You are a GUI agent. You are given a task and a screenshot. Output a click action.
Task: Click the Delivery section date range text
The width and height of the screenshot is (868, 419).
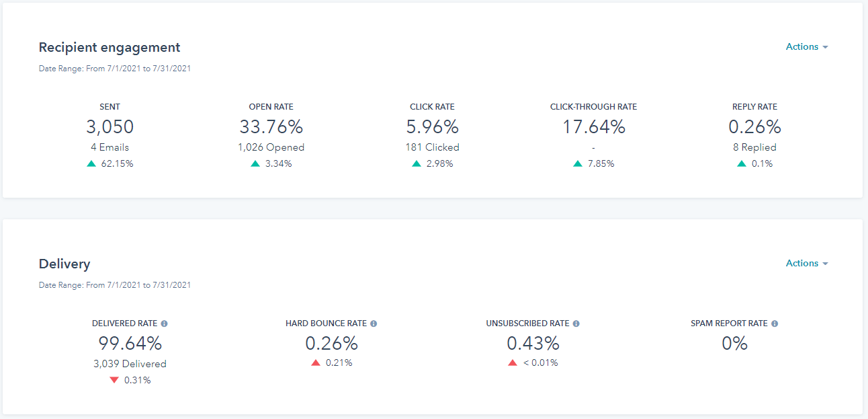[x=115, y=285]
